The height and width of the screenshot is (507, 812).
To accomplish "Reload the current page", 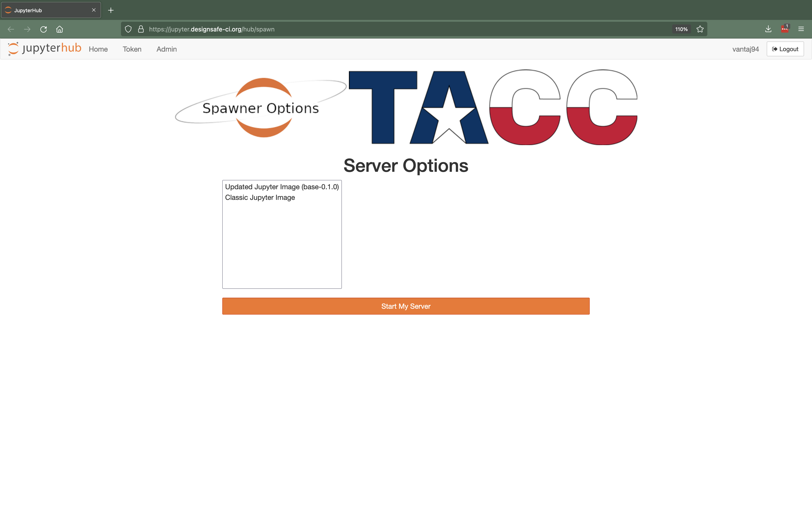I will coord(43,29).
